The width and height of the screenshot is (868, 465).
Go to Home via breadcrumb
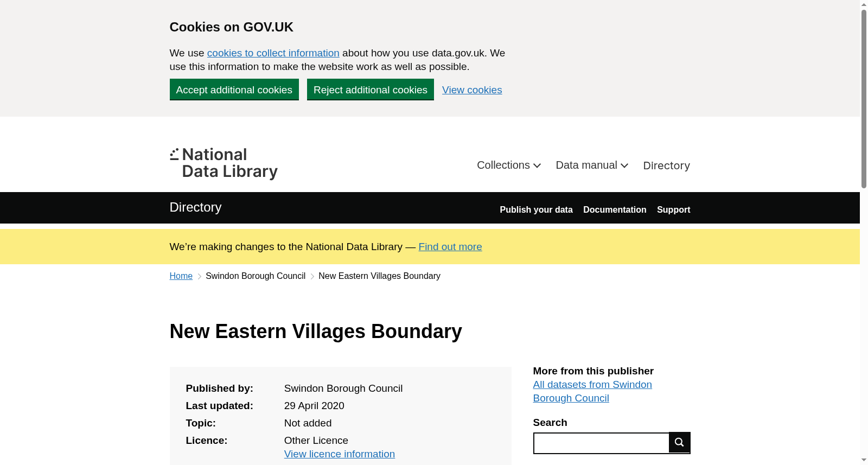click(181, 276)
